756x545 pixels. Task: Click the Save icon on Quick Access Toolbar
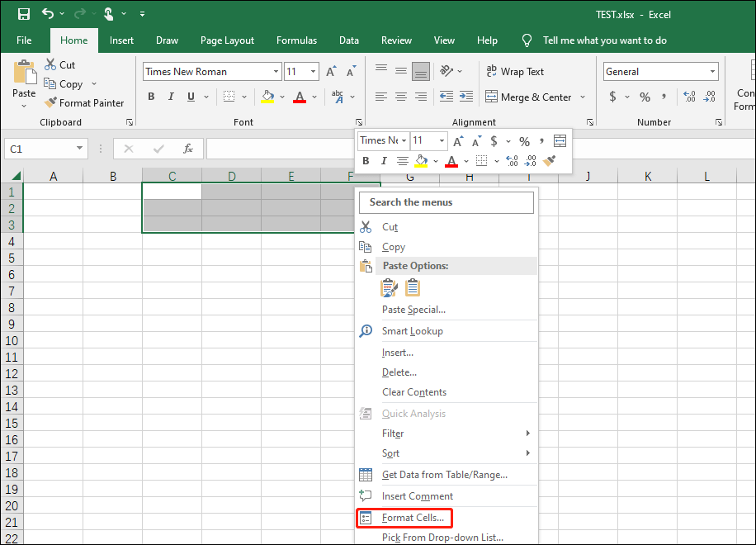[x=23, y=13]
